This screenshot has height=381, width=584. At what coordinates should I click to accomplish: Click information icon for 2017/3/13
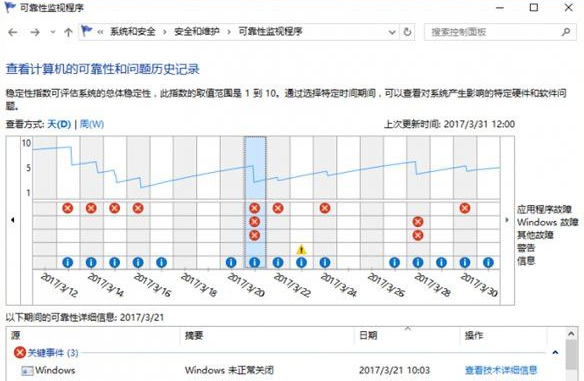[x=67, y=262]
